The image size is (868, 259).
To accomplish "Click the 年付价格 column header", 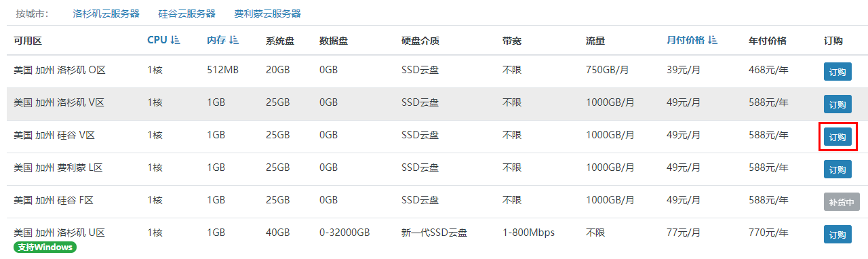I will [x=768, y=41].
